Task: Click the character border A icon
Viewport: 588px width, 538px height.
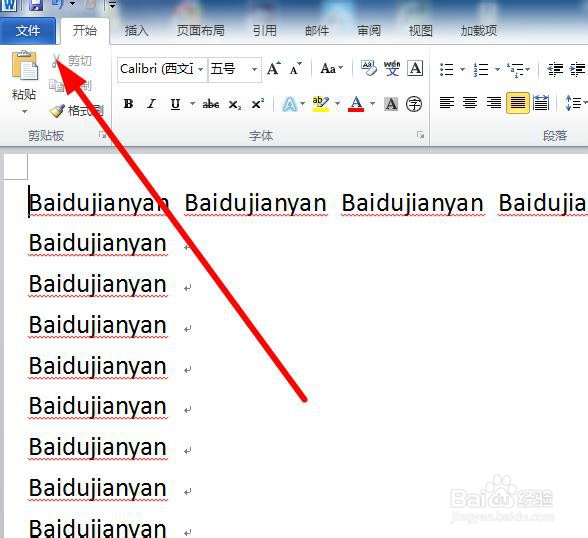Action: 415,68
